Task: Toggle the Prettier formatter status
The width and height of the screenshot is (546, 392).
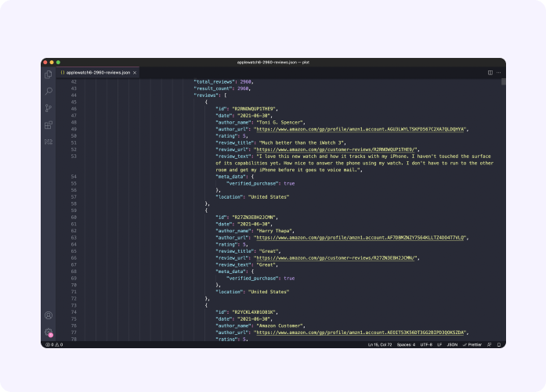Action: 472,344
